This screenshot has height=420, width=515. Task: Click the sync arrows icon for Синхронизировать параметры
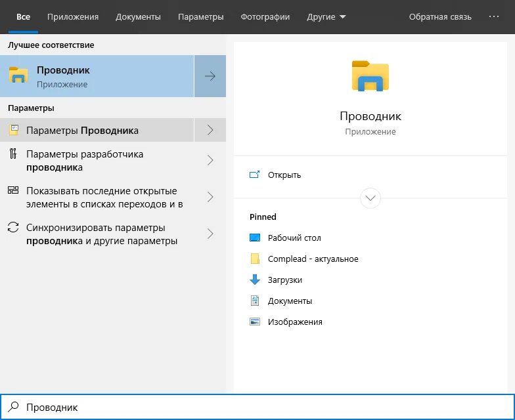(13, 227)
